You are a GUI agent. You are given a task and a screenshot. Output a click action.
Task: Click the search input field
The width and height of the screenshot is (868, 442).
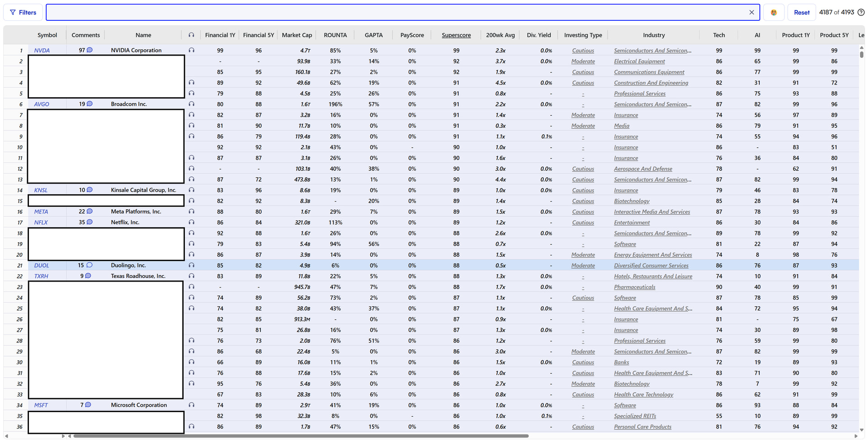[398, 13]
